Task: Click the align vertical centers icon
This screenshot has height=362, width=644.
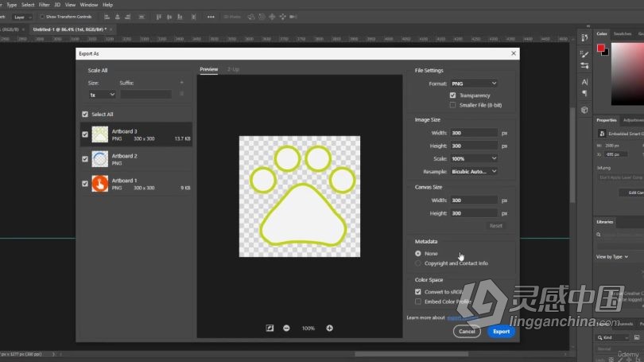Action: pyautogui.click(x=169, y=17)
